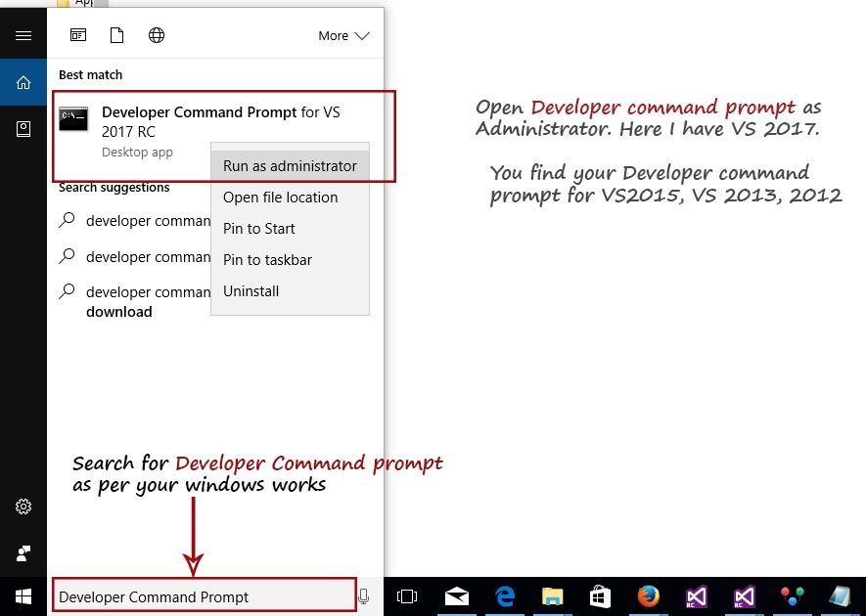Filter search results by Apps icon

point(78,35)
